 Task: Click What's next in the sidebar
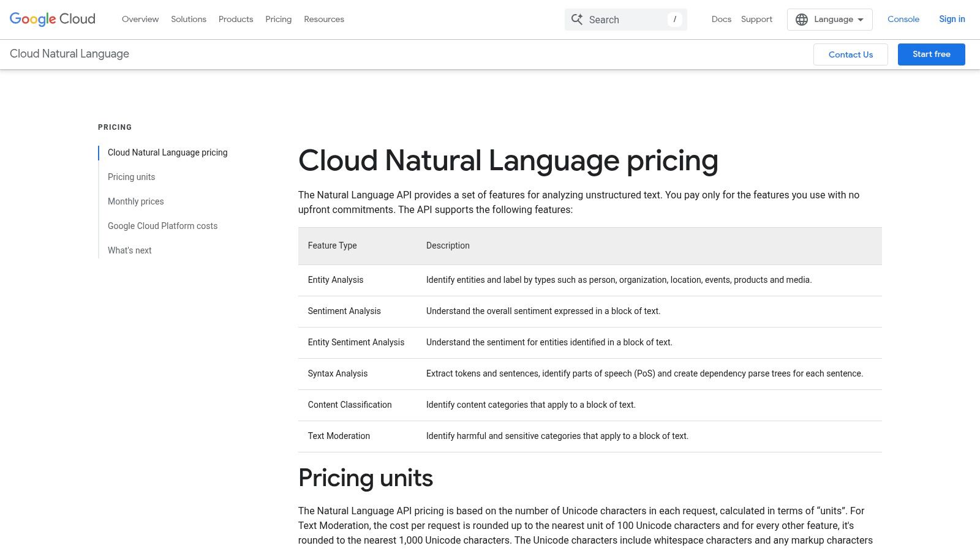[x=129, y=250]
